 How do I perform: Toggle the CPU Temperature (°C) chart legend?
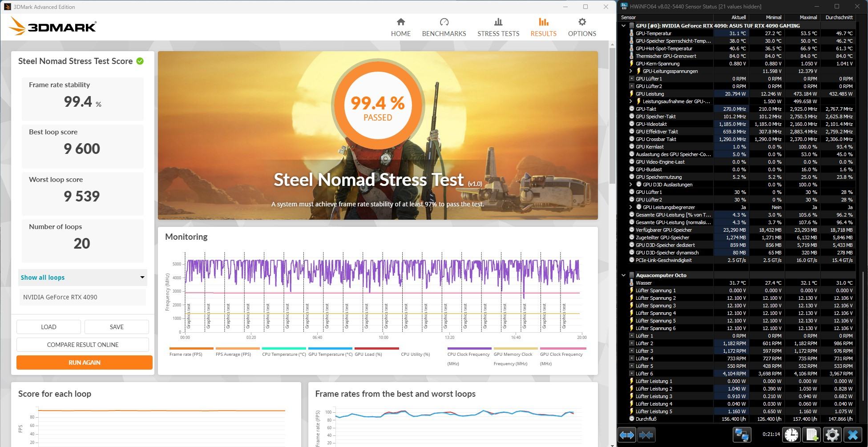pos(284,352)
